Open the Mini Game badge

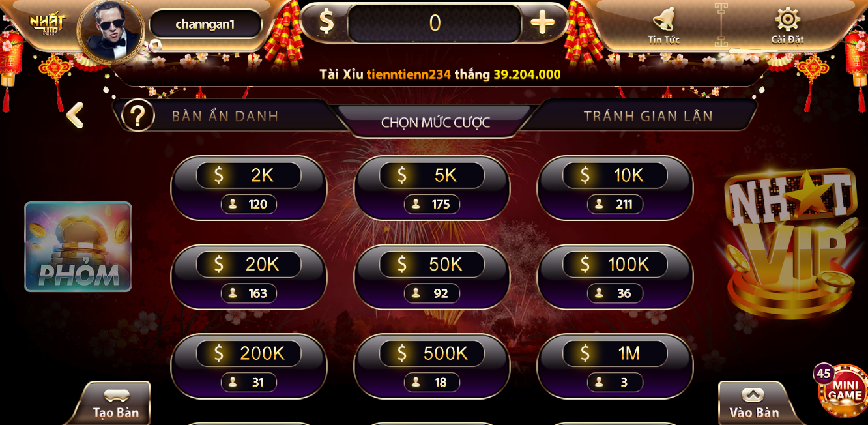843,390
